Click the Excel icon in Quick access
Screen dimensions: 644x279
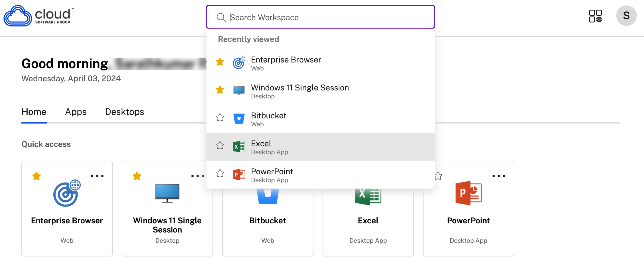click(368, 197)
